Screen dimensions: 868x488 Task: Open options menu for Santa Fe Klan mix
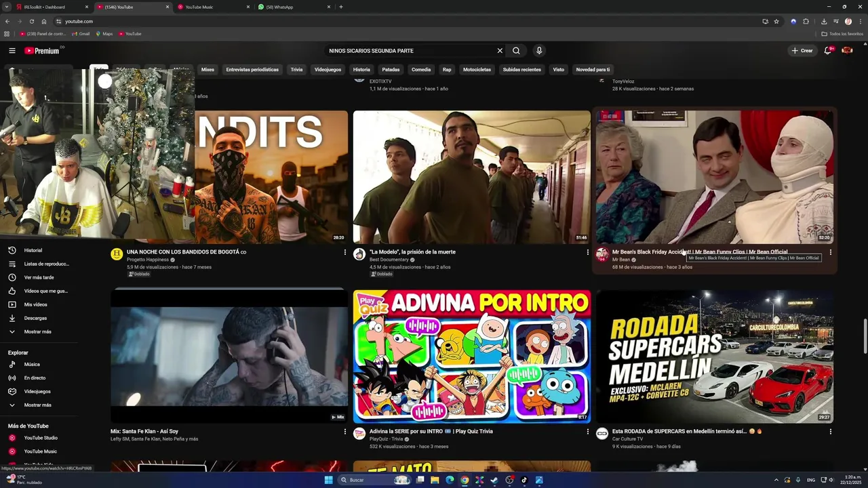pos(344,432)
